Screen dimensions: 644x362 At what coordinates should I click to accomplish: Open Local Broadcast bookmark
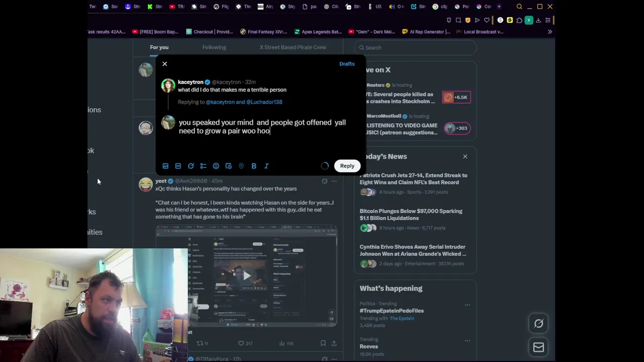pos(480,32)
